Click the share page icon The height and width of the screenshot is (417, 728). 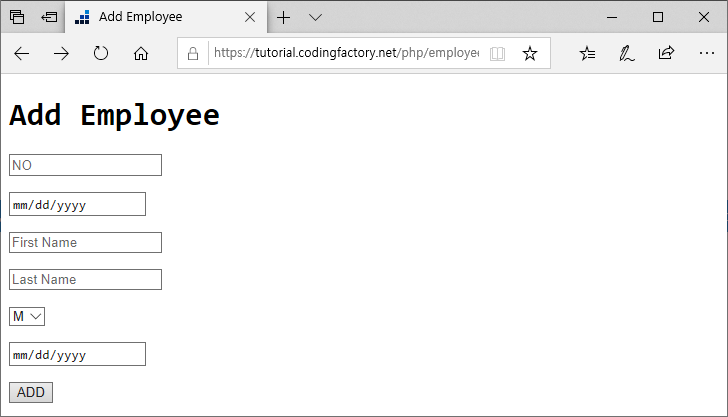tap(666, 53)
